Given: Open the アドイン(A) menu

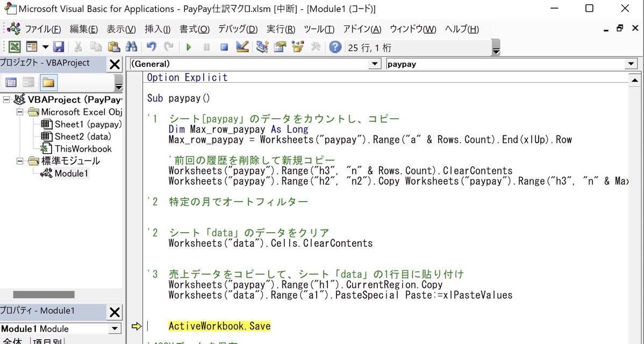Looking at the screenshot, I should 362,29.
